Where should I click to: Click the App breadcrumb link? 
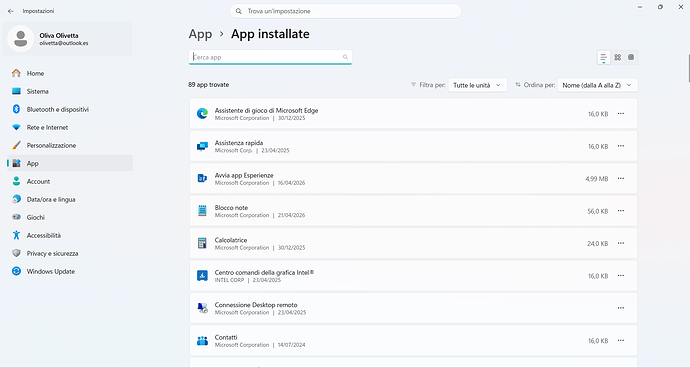[x=200, y=34]
